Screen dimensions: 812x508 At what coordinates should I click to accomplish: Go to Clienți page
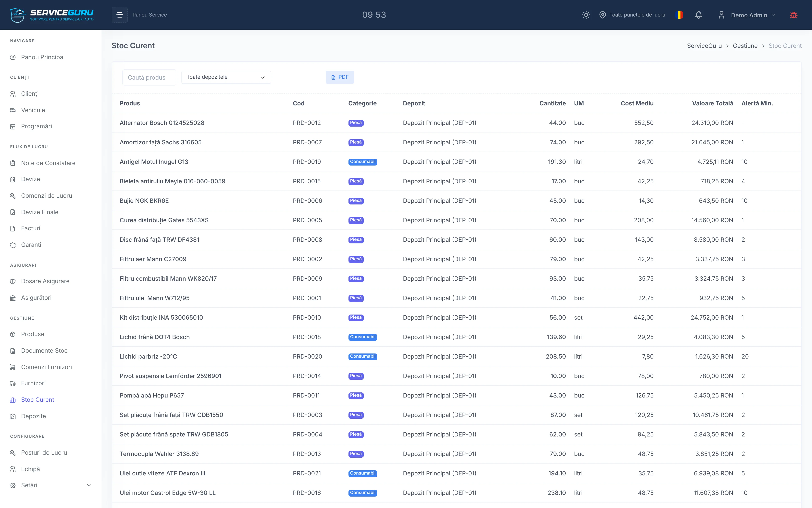[30, 94]
